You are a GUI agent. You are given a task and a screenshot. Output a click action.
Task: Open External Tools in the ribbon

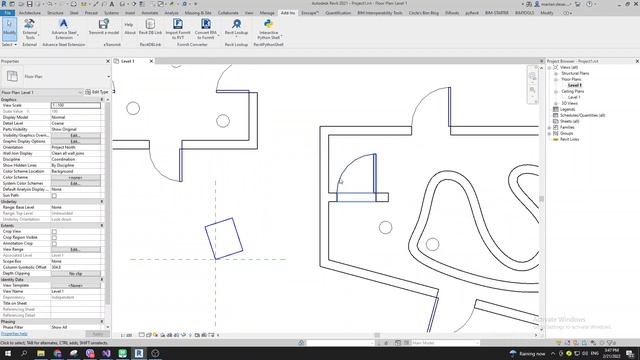[29, 29]
